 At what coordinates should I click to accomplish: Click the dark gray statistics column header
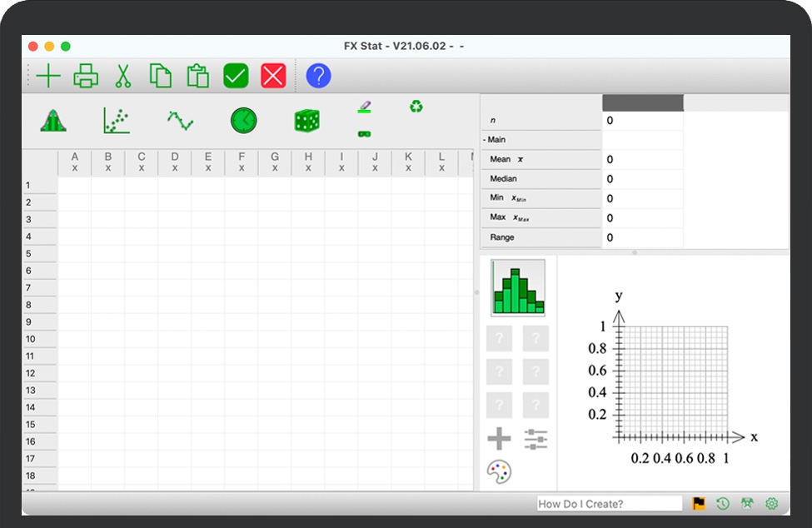[643, 102]
